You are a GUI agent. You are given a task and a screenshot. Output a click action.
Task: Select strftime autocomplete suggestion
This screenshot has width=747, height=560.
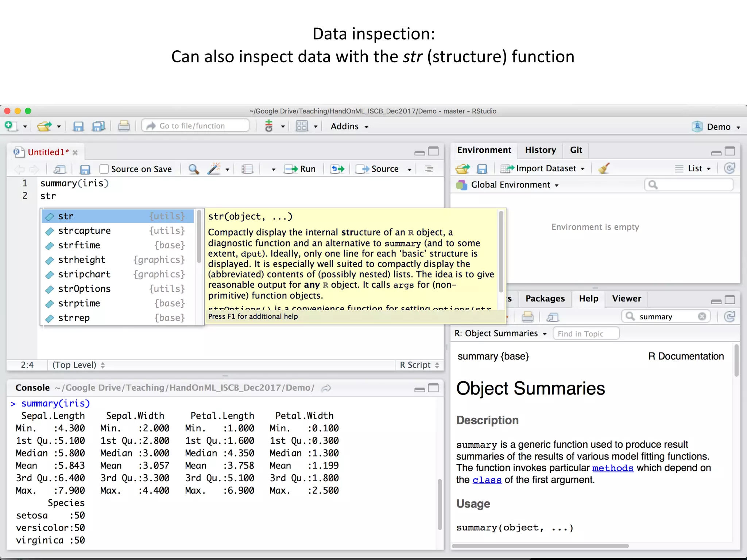click(x=118, y=245)
